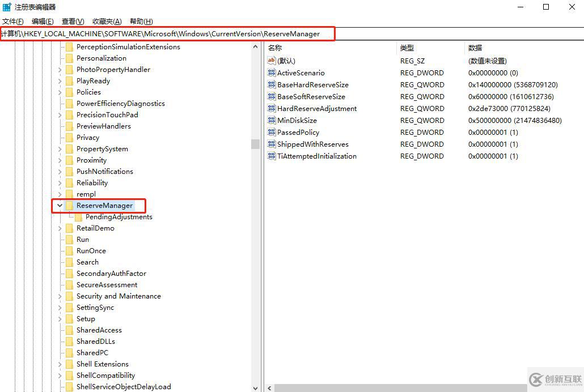Viewport: 584px width, 392px height.
Task: Click the MinDiskSize value icon
Action: pos(272,120)
